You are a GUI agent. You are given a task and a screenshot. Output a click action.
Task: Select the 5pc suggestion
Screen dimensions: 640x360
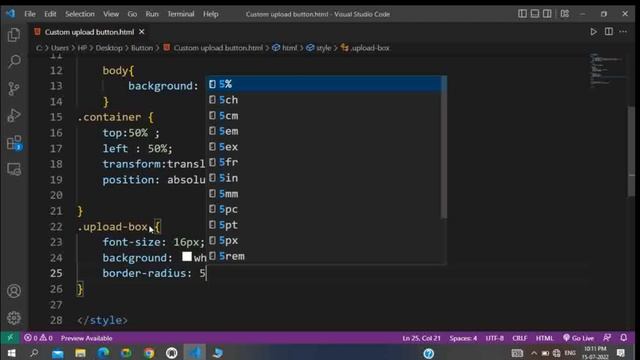click(325, 209)
